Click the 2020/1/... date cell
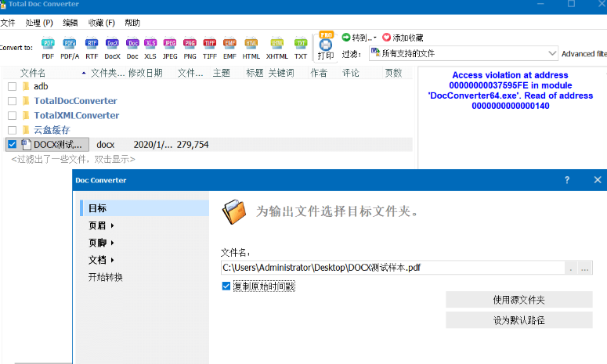 [153, 145]
